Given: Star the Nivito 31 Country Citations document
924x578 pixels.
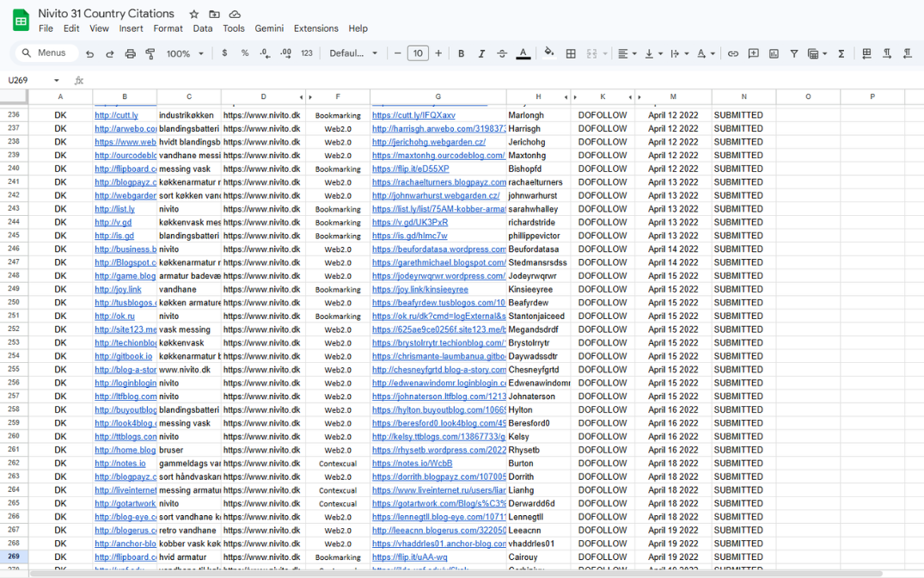Looking at the screenshot, I should pos(194,14).
